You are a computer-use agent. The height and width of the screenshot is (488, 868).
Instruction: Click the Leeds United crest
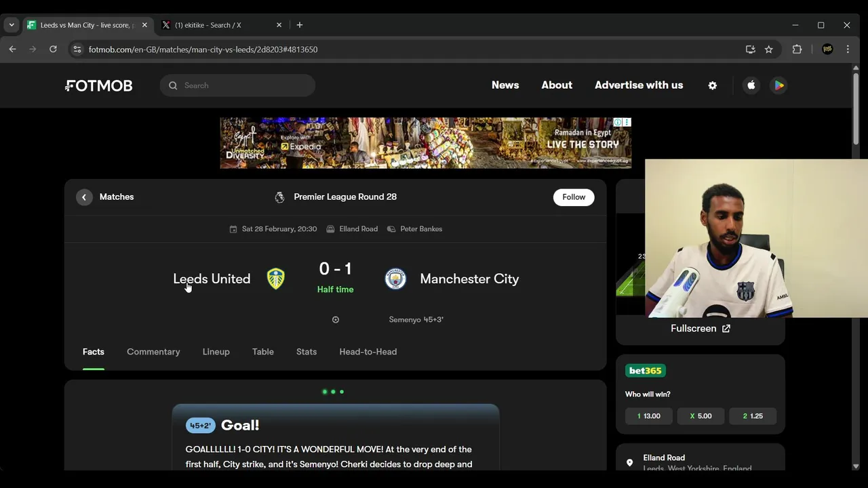click(275, 279)
